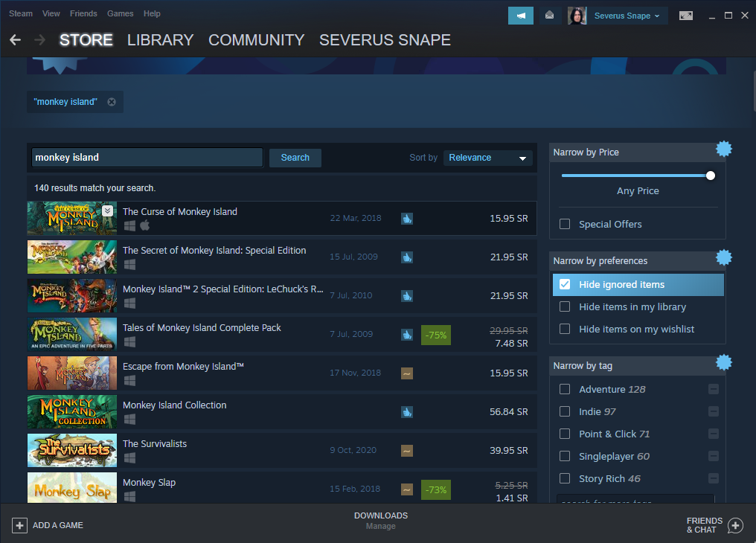The height and width of the screenshot is (543, 756).
Task: Filter by the Indie tag checkbox
Action: 565,411
